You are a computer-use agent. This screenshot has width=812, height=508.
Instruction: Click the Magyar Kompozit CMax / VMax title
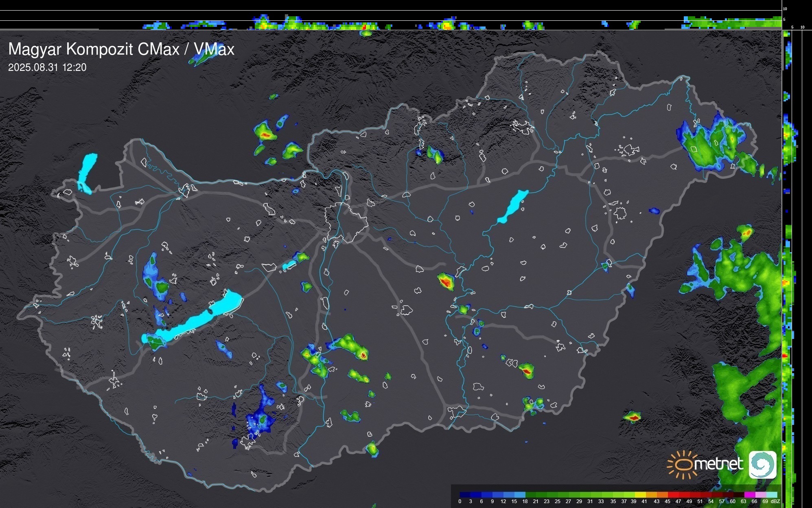click(x=121, y=49)
